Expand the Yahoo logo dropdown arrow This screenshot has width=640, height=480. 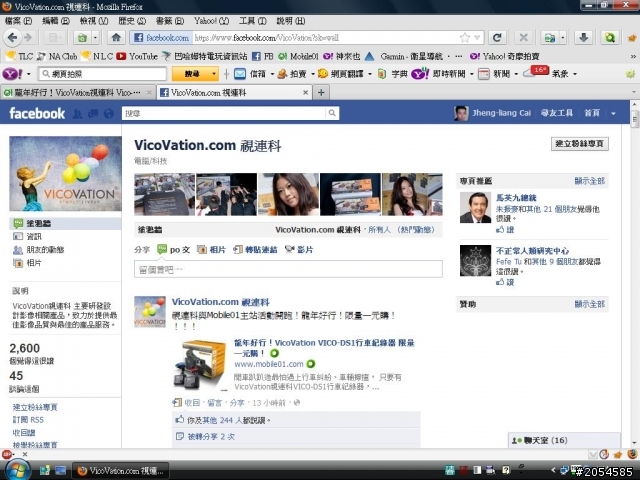tap(29, 74)
